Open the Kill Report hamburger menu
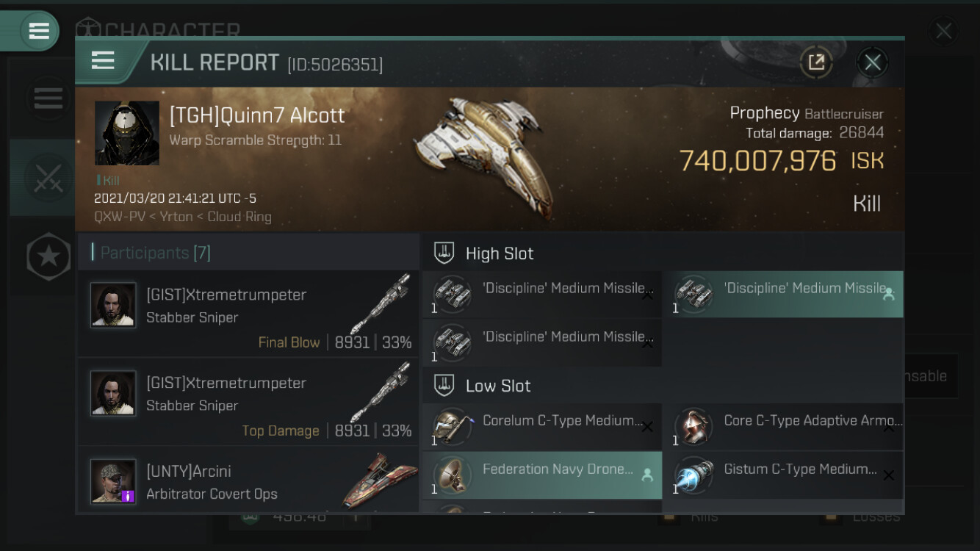980x551 pixels. pyautogui.click(x=103, y=61)
